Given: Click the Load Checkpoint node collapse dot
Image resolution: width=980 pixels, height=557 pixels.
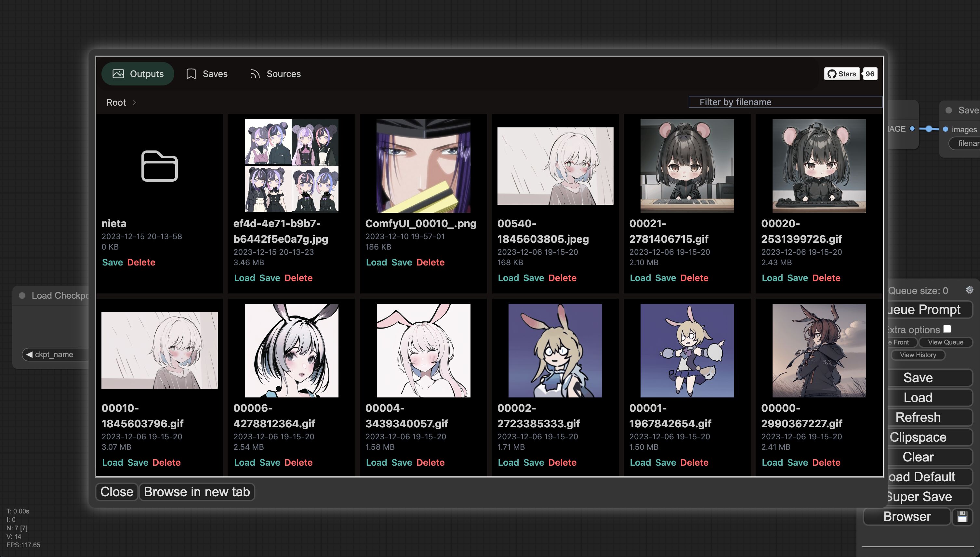Looking at the screenshot, I should tap(22, 295).
